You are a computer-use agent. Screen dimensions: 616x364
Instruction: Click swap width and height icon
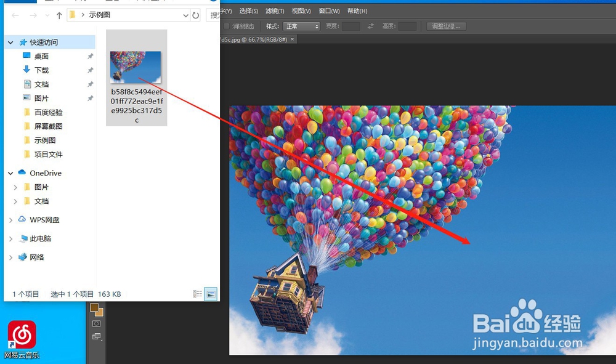coord(371,26)
